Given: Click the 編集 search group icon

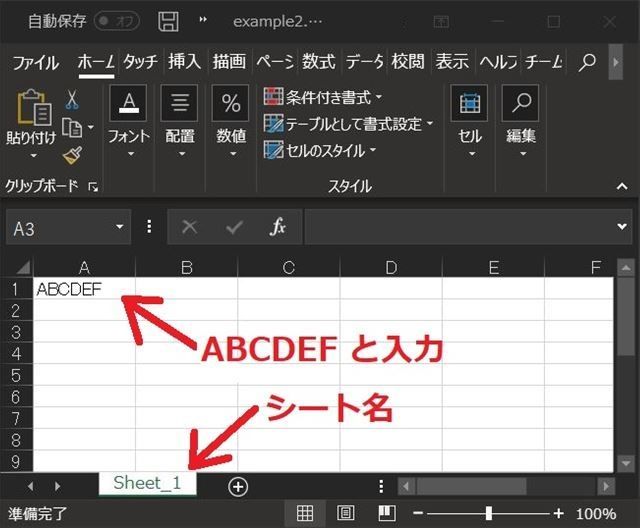Looking at the screenshot, I should point(520,103).
